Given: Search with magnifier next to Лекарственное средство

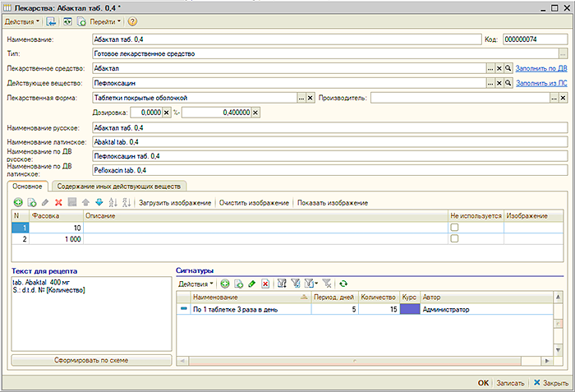Looking at the screenshot, I should tap(508, 68).
